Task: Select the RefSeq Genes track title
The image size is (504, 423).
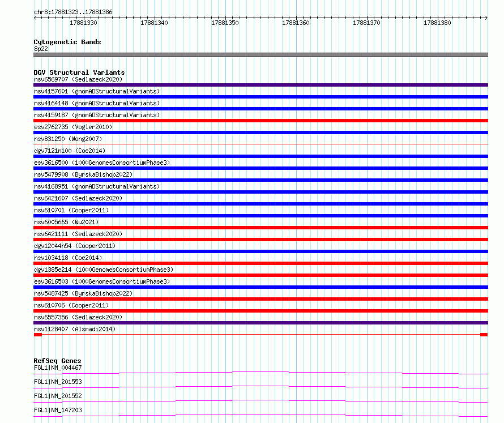Action: (x=58, y=361)
